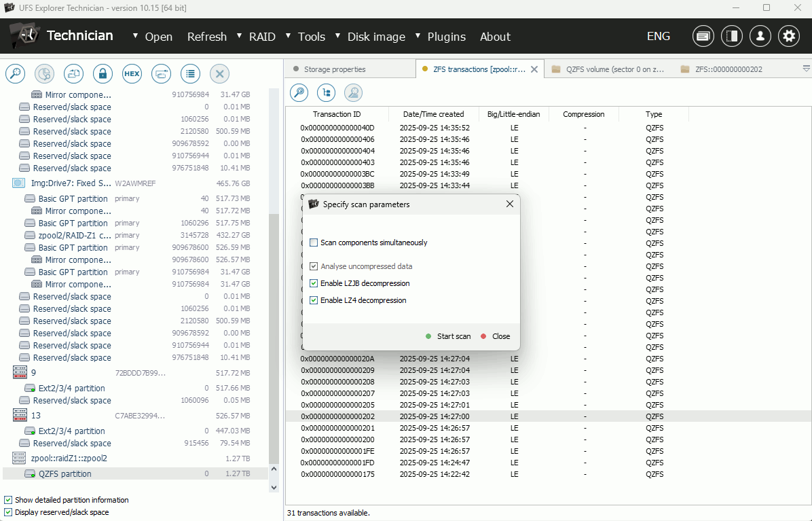
Task: Close the scan parameters dialog via Close button
Action: (500, 336)
